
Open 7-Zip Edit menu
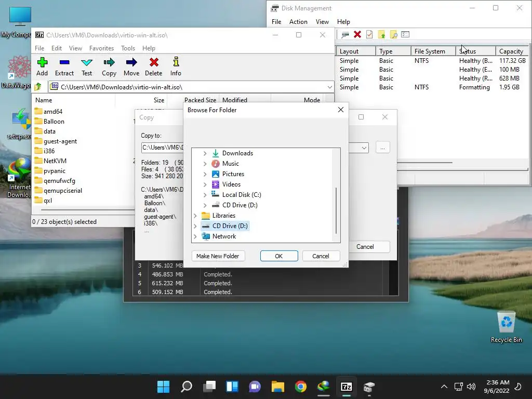[56, 48]
